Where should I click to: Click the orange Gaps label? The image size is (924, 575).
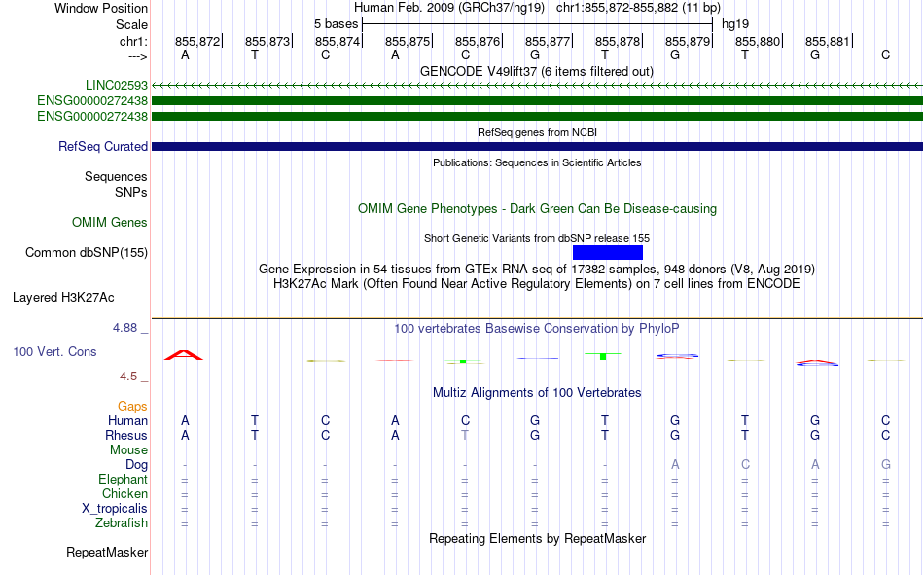click(132, 406)
